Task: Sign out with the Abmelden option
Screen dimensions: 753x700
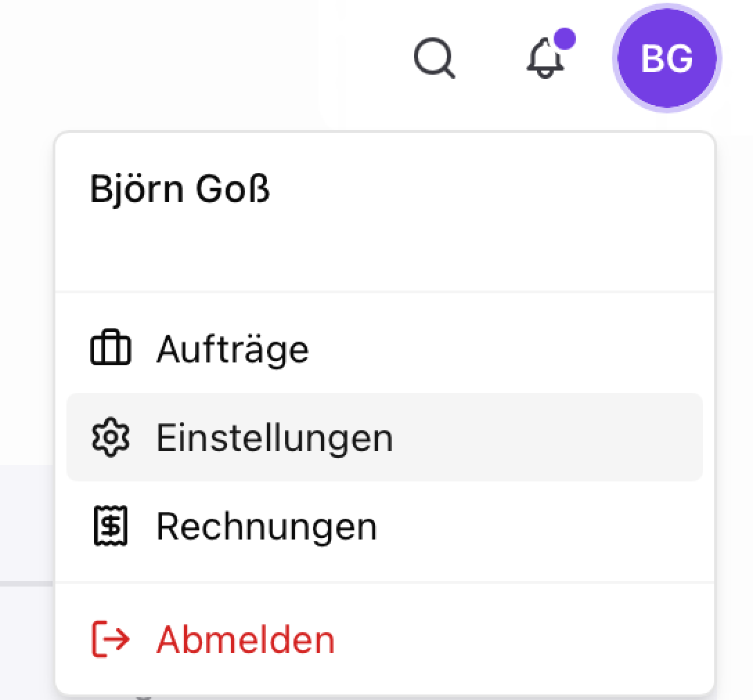Action: [385, 639]
